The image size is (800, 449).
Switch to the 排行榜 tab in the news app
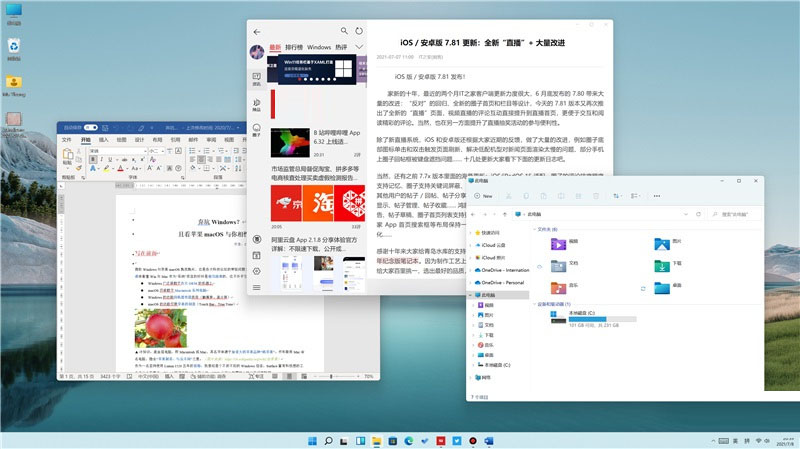[x=294, y=48]
